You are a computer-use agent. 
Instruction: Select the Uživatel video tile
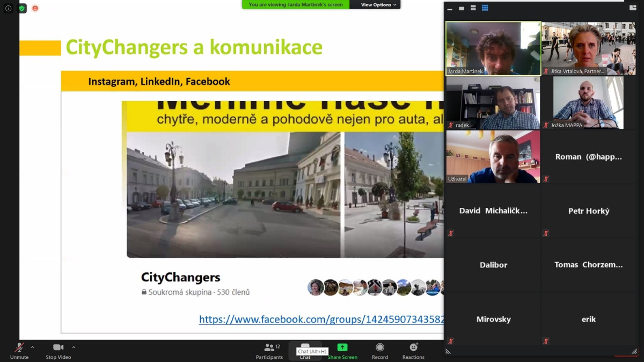pos(493,157)
